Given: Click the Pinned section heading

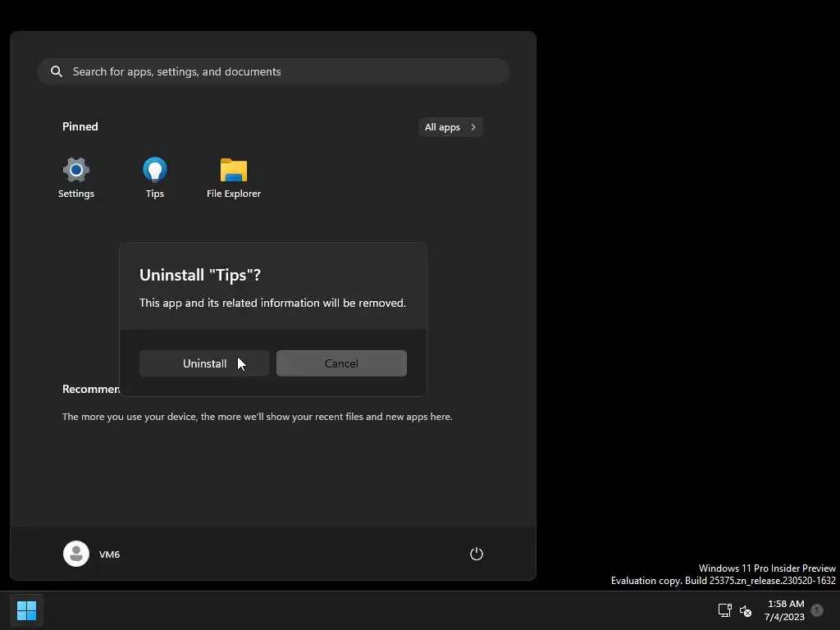Looking at the screenshot, I should point(80,126).
